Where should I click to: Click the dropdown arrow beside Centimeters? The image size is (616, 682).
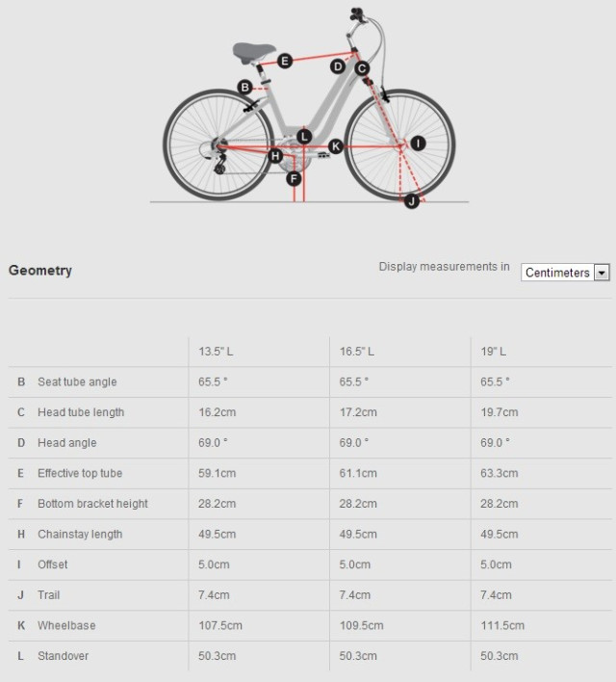tap(603, 273)
